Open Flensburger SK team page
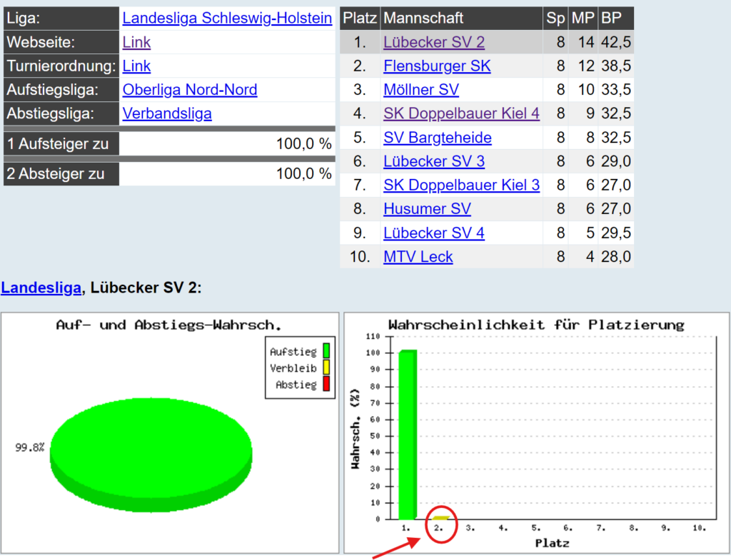This screenshot has height=560, width=731. coord(437,66)
